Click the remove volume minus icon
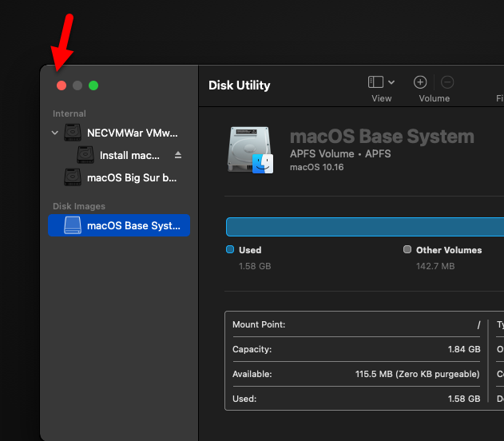This screenshot has height=441, width=504. point(447,82)
